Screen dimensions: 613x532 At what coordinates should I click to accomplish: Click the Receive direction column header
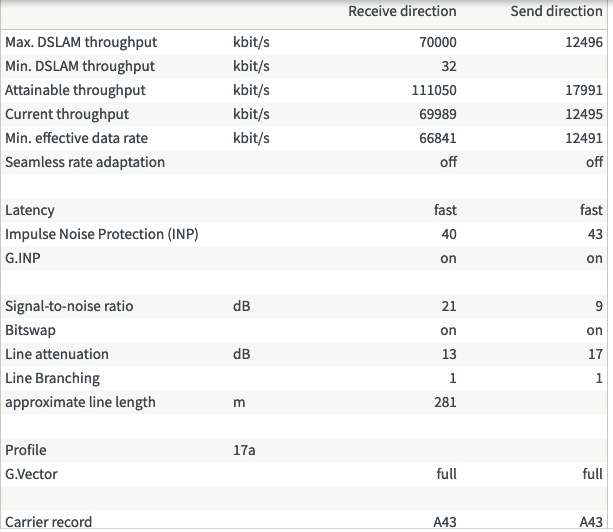point(402,11)
